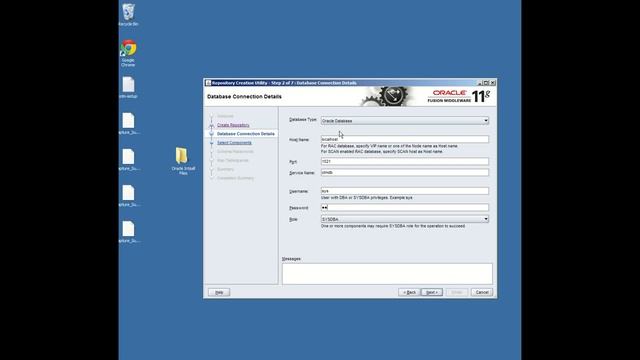This screenshot has height=360, width=640.
Task: Go to Create Repository step link
Action: click(233, 125)
